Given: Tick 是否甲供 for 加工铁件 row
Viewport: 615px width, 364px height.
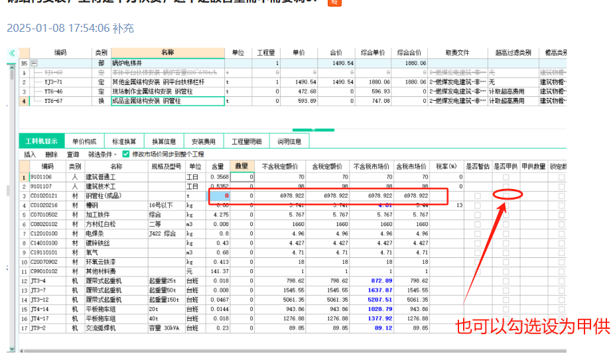Looking at the screenshot, I should pyautogui.click(x=506, y=215).
